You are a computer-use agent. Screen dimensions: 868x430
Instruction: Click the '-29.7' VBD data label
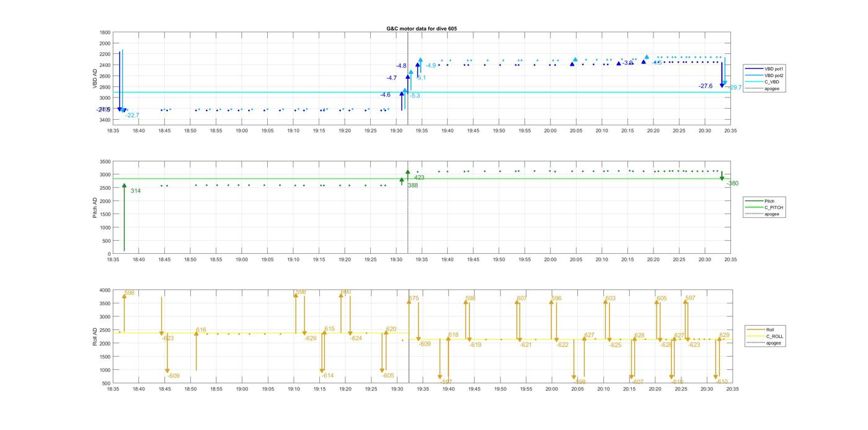(735, 88)
